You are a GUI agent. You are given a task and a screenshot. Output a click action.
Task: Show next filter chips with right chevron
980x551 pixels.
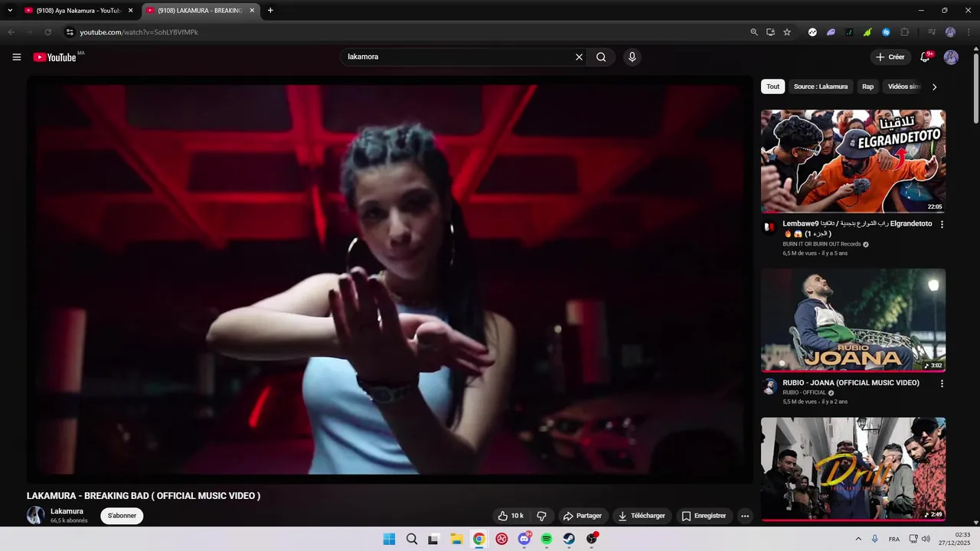934,87
